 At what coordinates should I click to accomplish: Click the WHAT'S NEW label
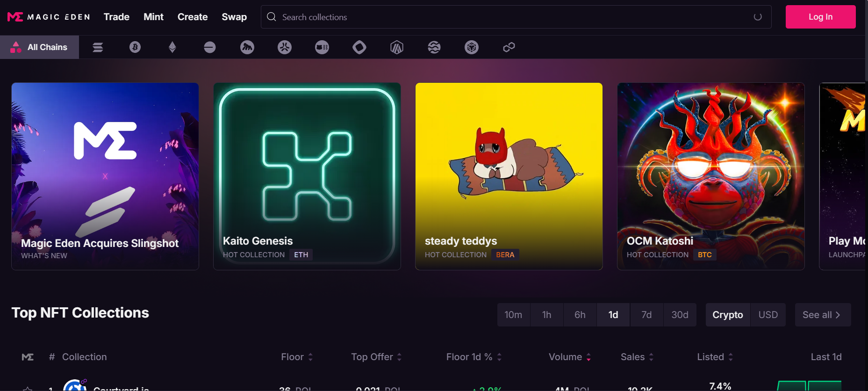pyautogui.click(x=44, y=256)
